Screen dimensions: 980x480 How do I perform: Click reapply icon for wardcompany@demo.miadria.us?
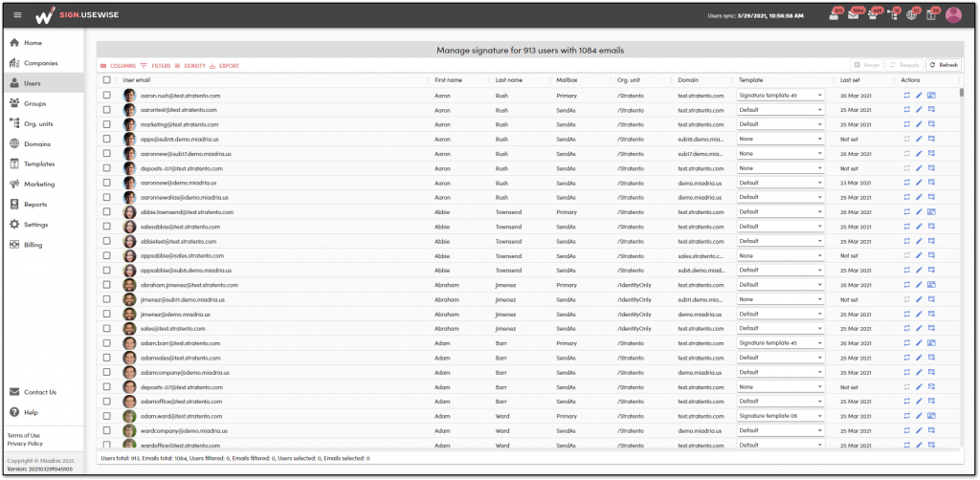point(907,430)
